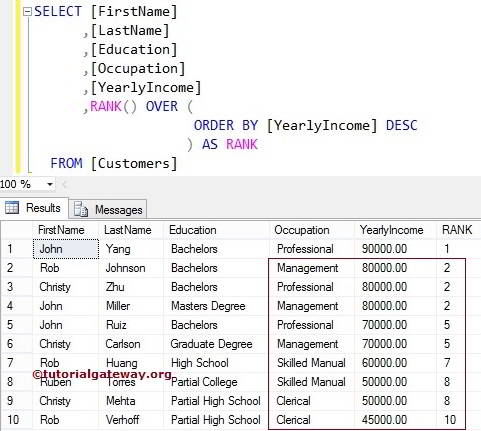Image resolution: width=481 pixels, height=431 pixels.
Task: Click the AS RANK alias in query
Action: (x=230, y=145)
